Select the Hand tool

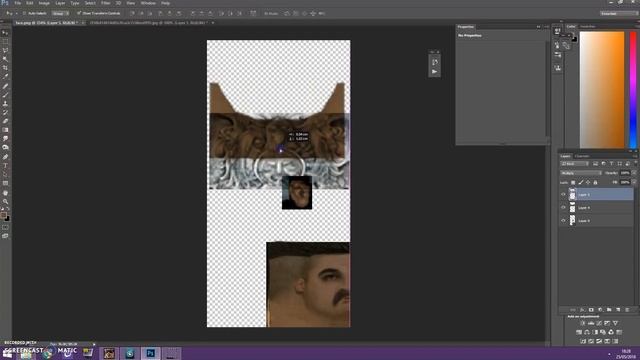pos(5,193)
